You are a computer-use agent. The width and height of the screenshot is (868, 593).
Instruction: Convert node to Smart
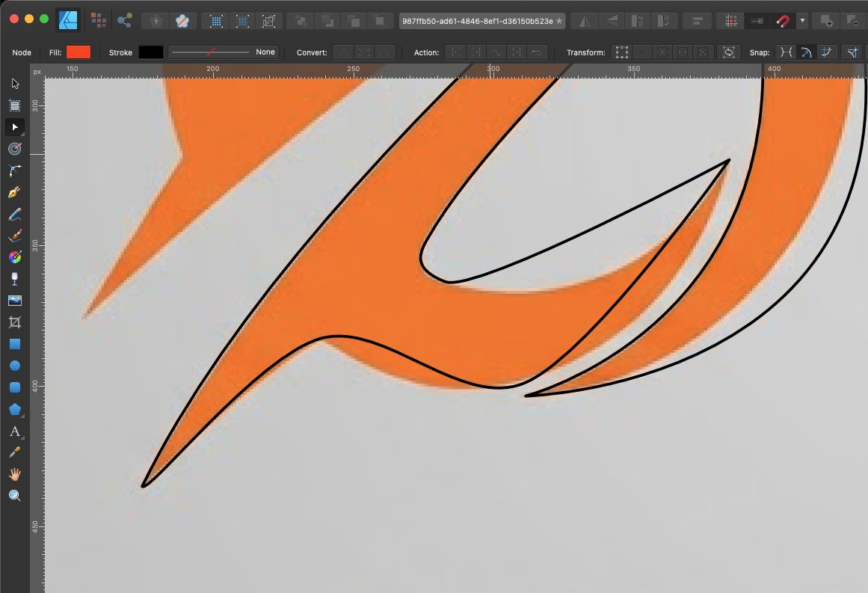point(384,52)
